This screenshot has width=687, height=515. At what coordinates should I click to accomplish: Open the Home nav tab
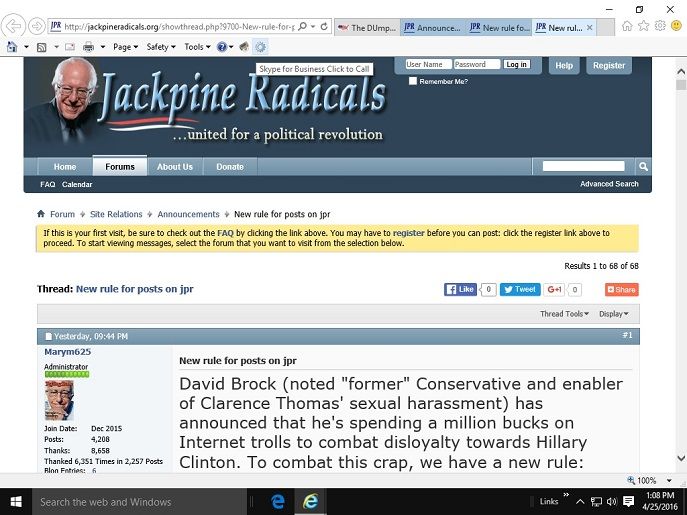[65, 167]
